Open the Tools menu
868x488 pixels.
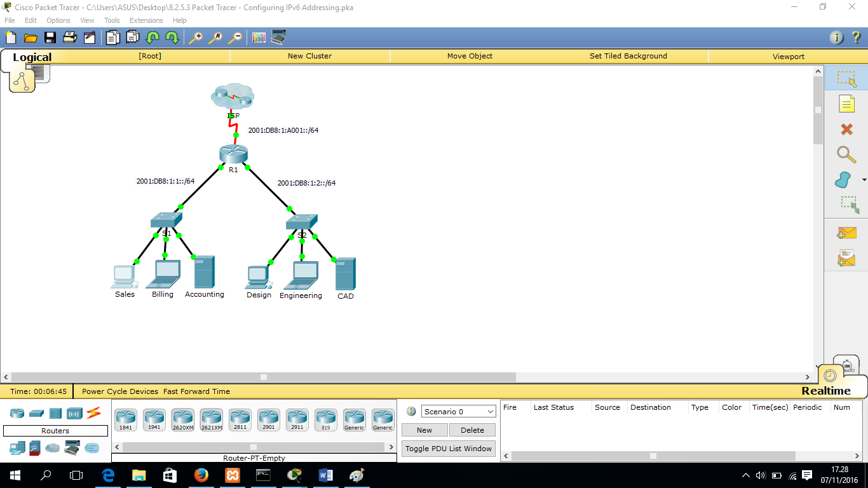(x=112, y=20)
